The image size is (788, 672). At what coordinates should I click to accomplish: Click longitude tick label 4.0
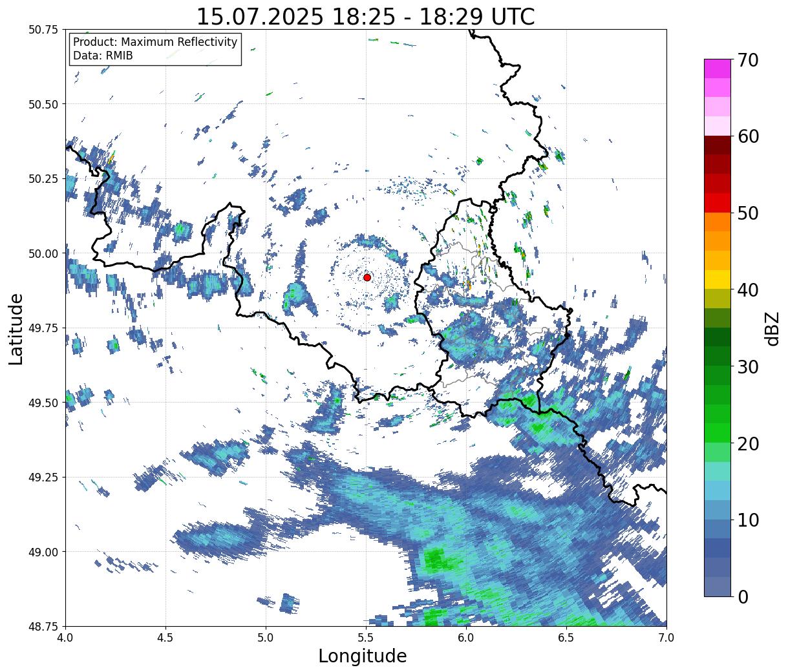point(65,637)
